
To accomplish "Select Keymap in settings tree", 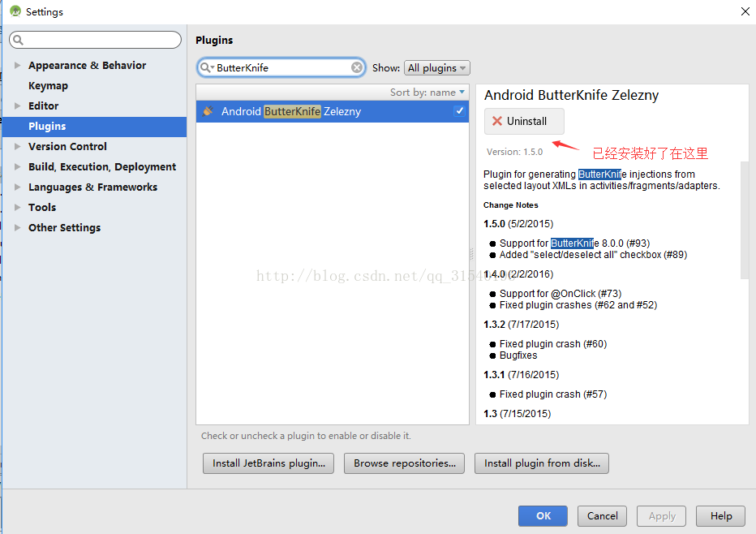I will (48, 86).
